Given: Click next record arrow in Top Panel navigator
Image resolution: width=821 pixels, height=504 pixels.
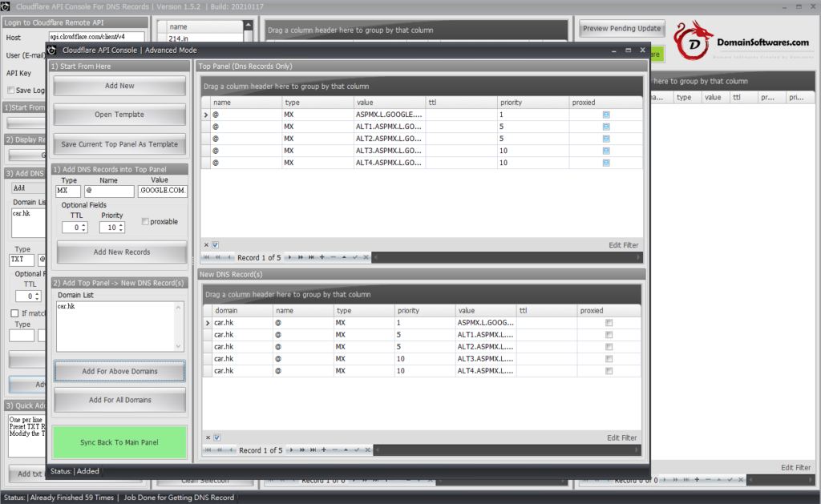Looking at the screenshot, I should pos(290,257).
